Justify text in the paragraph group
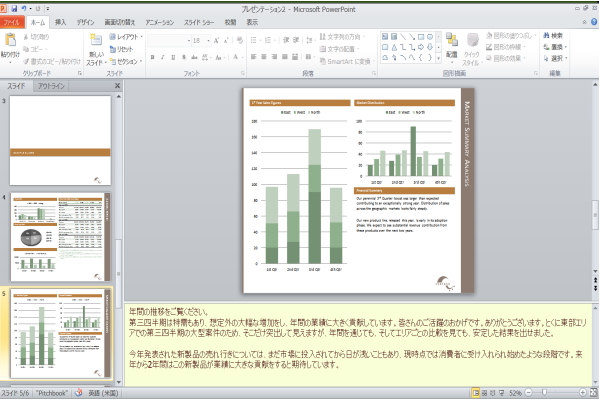The height and width of the screenshot is (400, 600). (284, 57)
